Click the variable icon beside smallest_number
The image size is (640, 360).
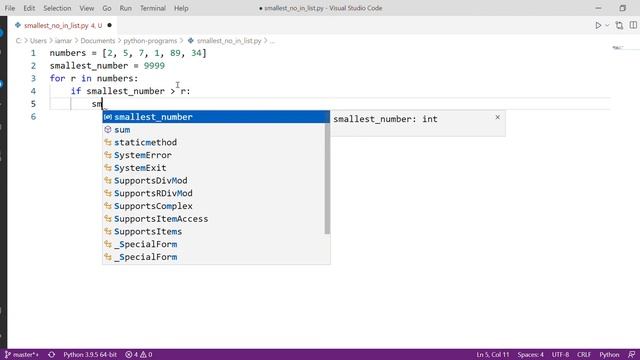pyautogui.click(x=108, y=117)
